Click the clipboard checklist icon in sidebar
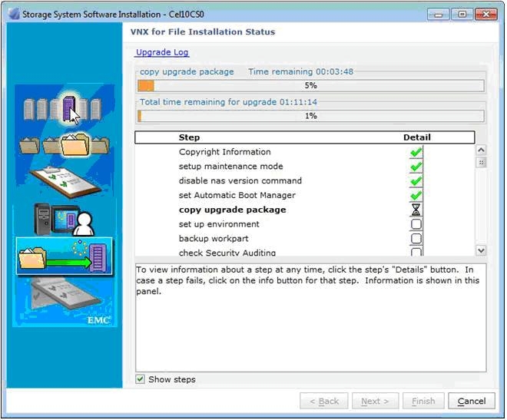 (x=67, y=182)
